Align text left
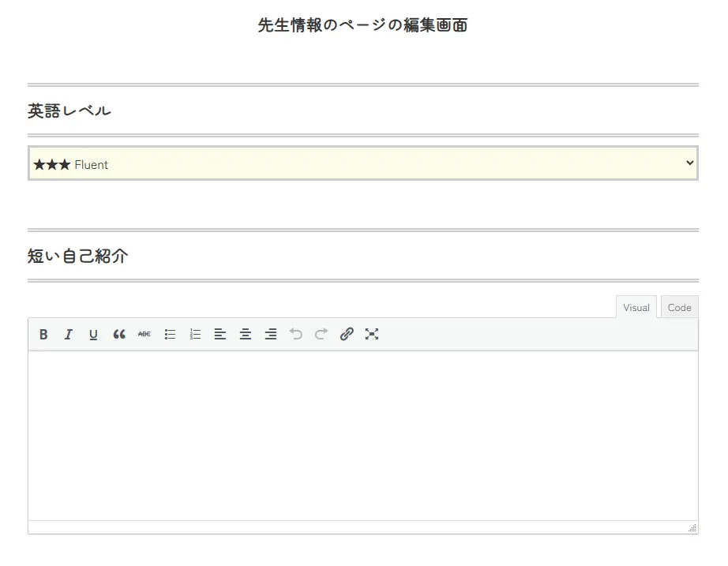 220,334
